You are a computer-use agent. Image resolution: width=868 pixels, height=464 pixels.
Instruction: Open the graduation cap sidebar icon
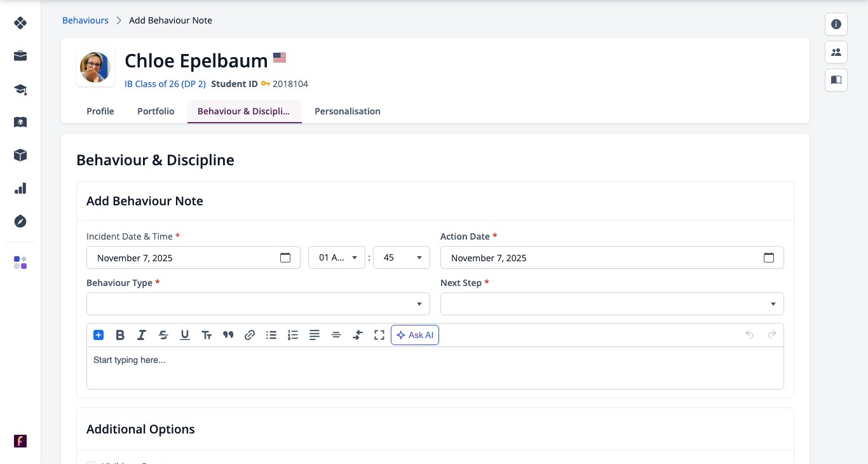click(x=20, y=89)
